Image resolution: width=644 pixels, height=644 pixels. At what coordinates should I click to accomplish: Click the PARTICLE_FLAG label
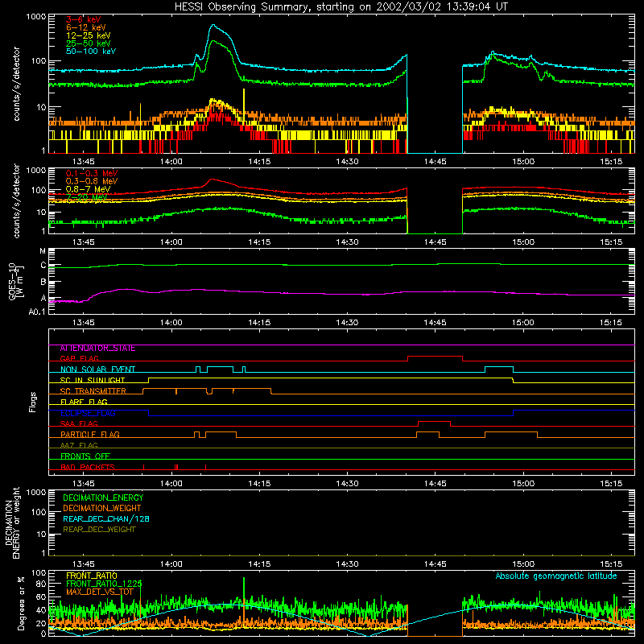tap(90, 434)
